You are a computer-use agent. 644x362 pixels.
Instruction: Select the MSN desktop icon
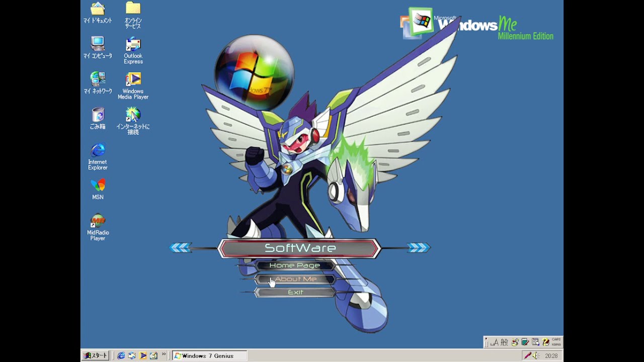pos(98,190)
